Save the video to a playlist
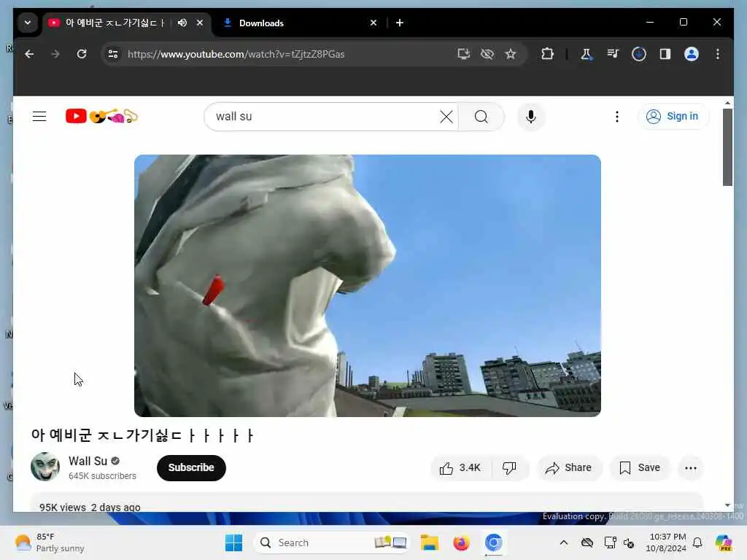The image size is (747, 560). tap(640, 468)
